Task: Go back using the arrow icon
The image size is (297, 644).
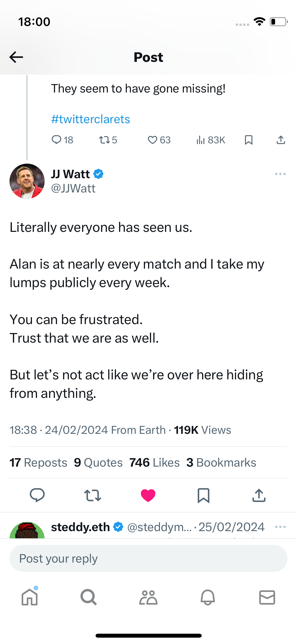Action: tap(16, 57)
